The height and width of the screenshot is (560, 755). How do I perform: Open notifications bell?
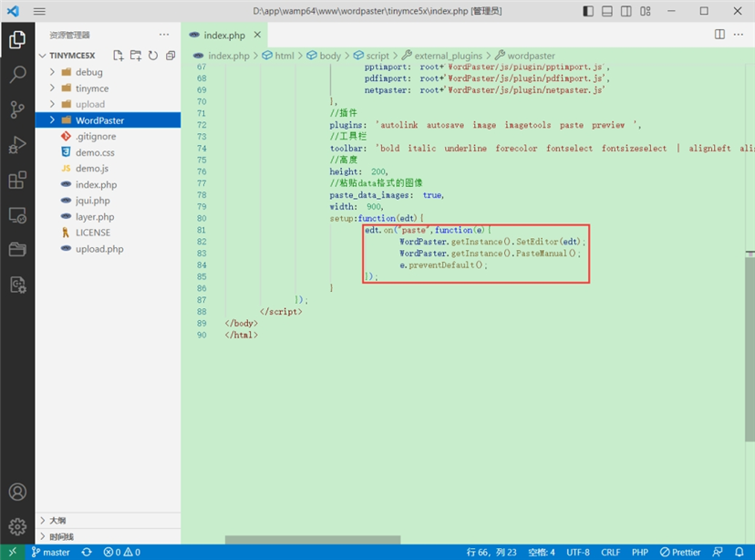(739, 552)
